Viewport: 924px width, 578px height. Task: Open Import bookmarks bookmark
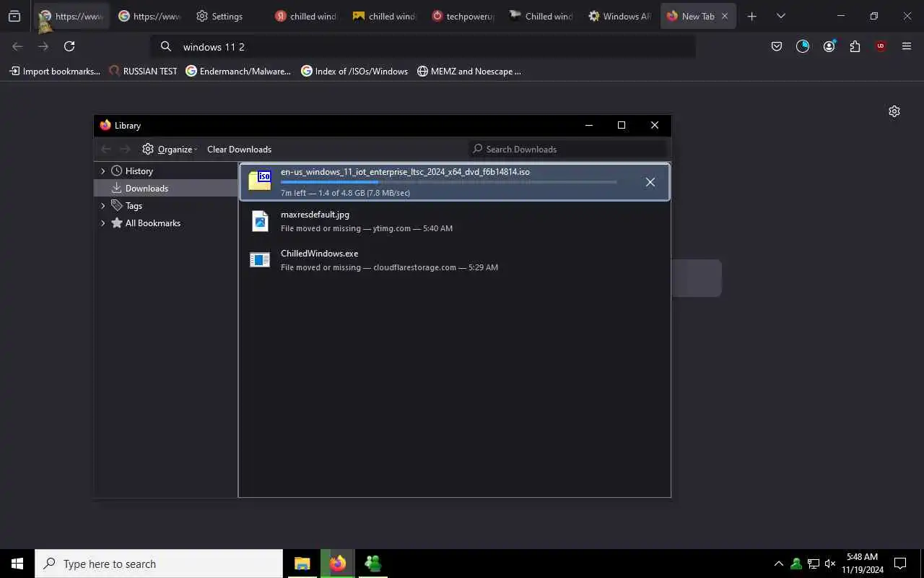pyautogui.click(x=55, y=71)
